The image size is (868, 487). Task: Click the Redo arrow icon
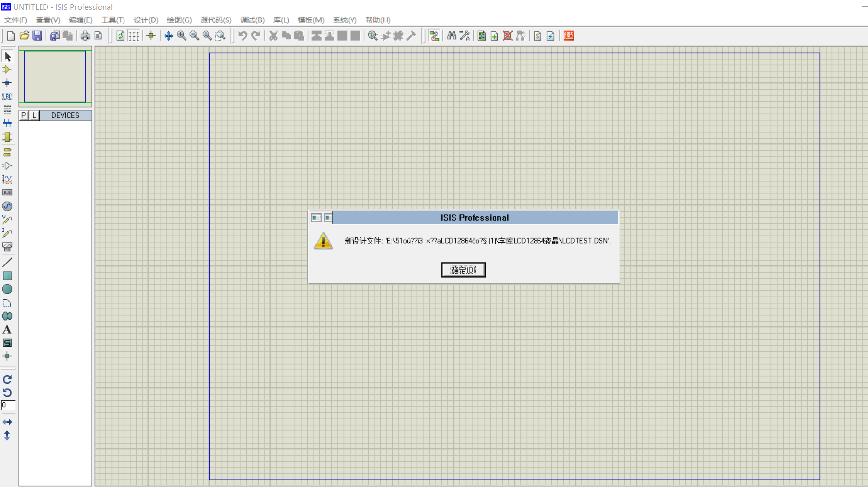tap(256, 36)
